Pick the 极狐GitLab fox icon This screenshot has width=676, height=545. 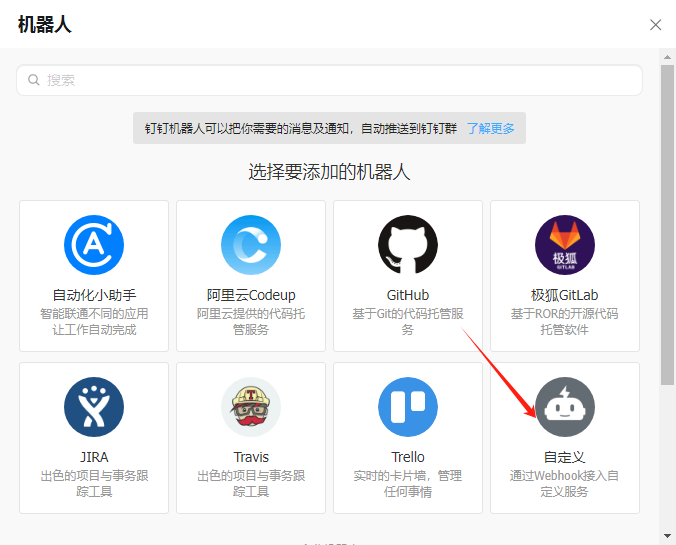pyautogui.click(x=565, y=245)
